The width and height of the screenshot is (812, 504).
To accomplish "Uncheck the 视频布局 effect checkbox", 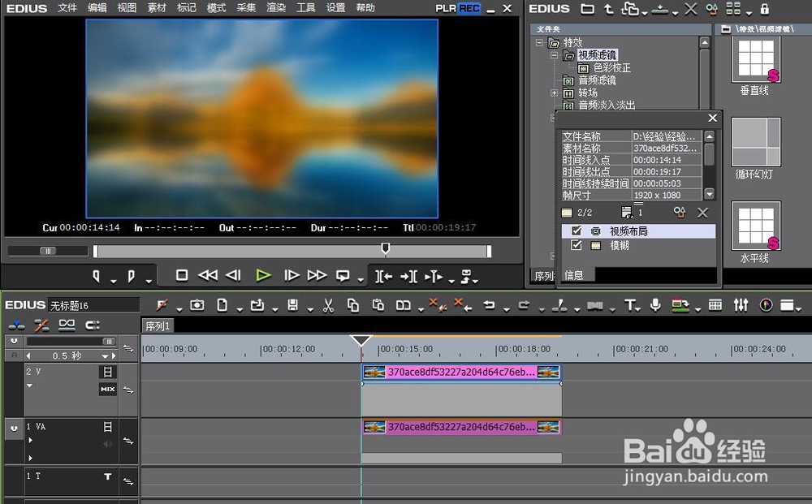I will (x=577, y=230).
